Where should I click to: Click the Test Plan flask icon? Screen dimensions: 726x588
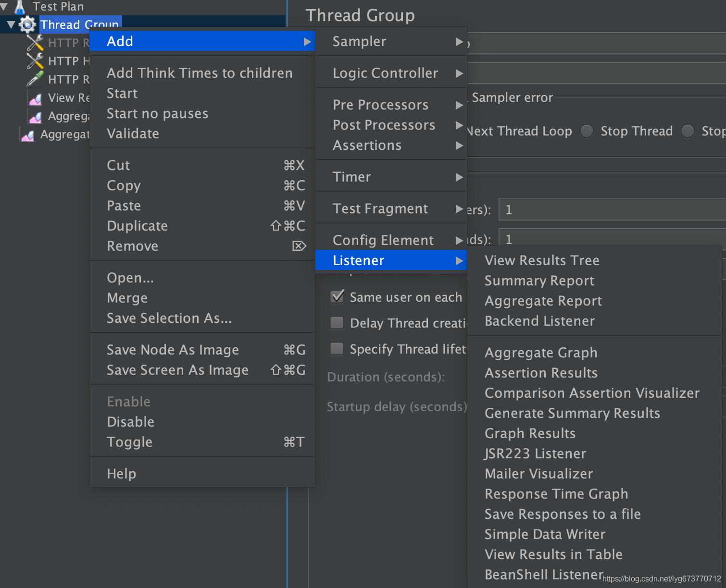[20, 7]
